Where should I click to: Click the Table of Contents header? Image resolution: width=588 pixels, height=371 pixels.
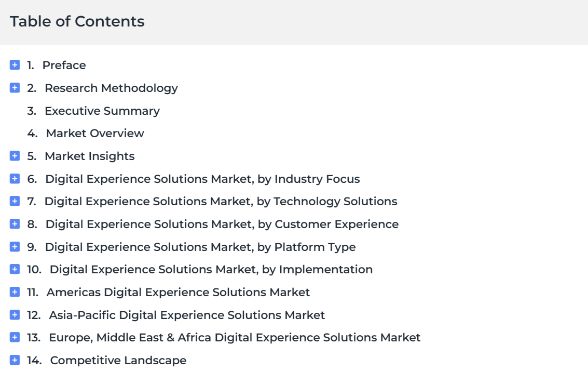coord(77,21)
